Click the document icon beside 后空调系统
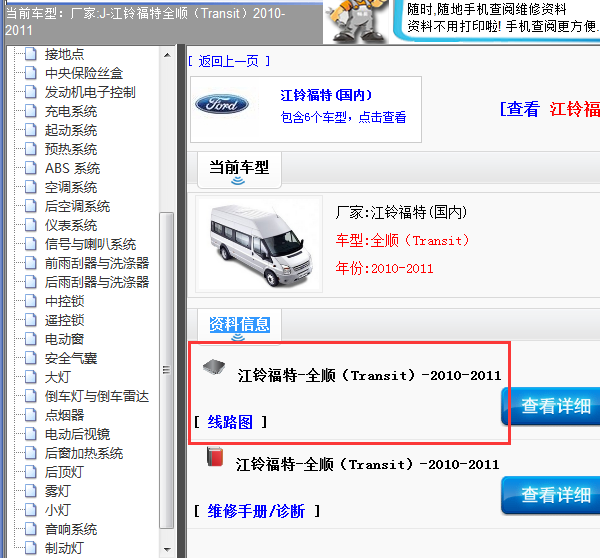600x558 pixels. click(31, 206)
